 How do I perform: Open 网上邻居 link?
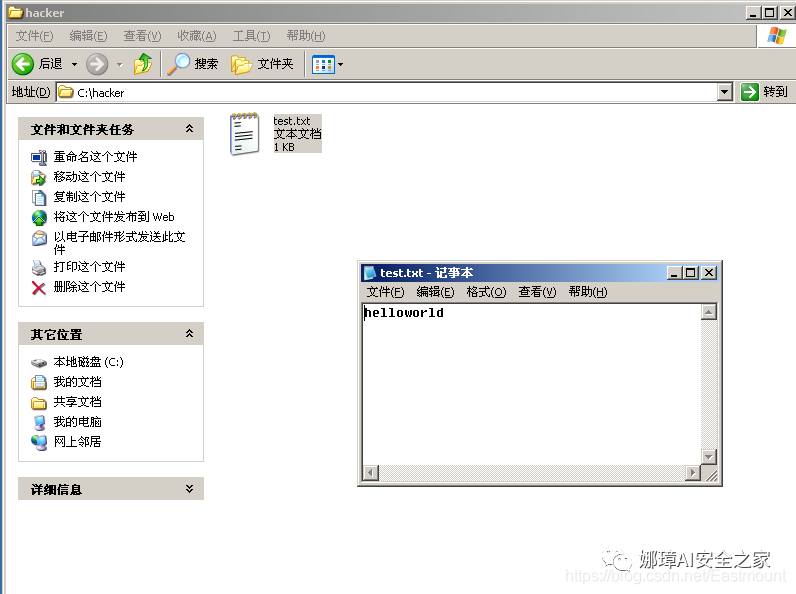[x=77, y=442]
